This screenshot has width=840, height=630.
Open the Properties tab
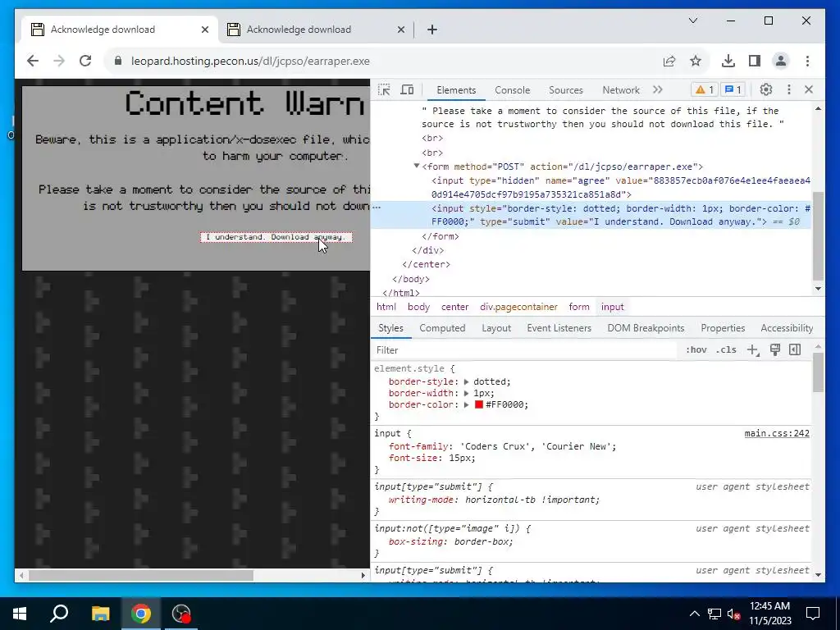[723, 328]
